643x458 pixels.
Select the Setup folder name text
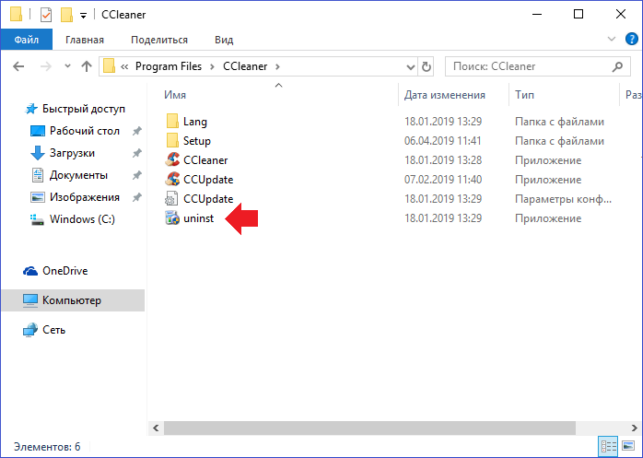pyautogui.click(x=197, y=141)
